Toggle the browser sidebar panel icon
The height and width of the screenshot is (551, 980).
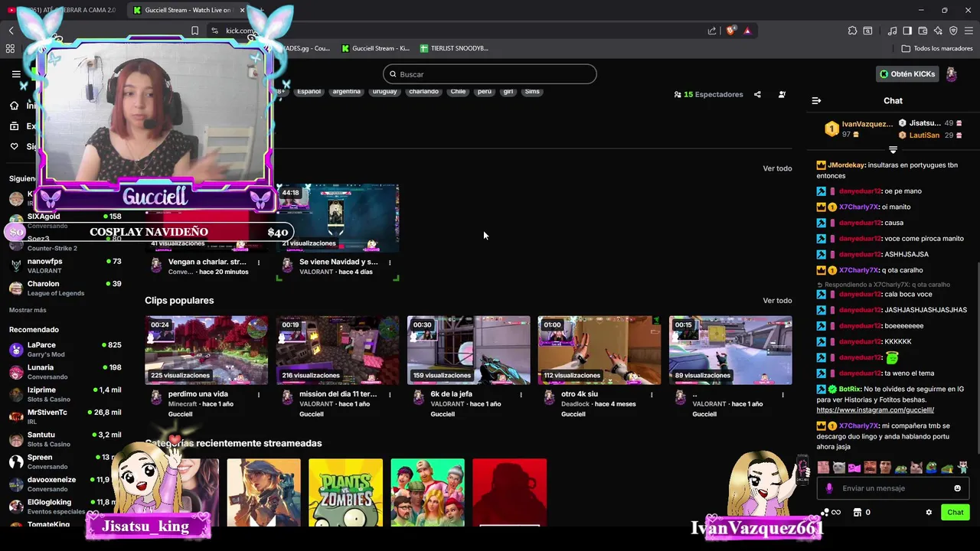907,31
